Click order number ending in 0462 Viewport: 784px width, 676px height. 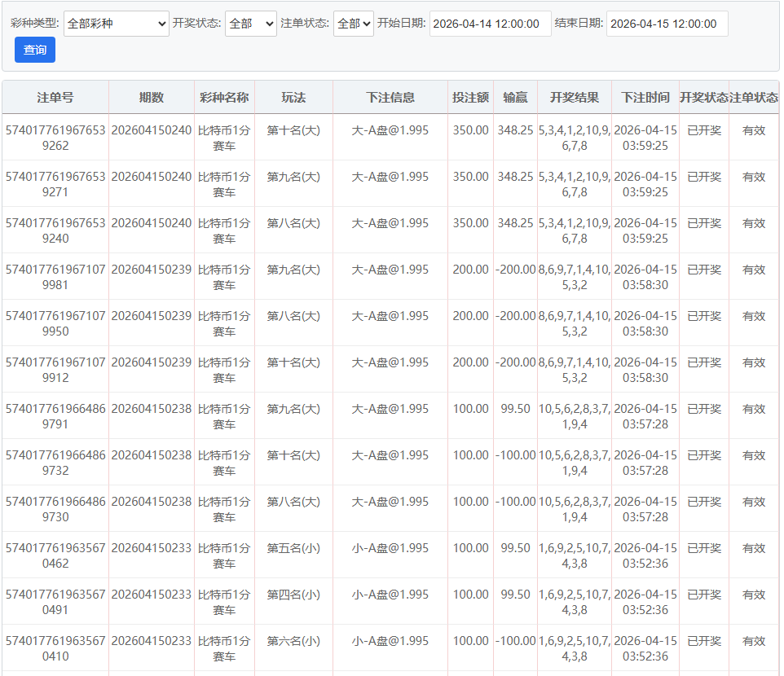(x=55, y=555)
